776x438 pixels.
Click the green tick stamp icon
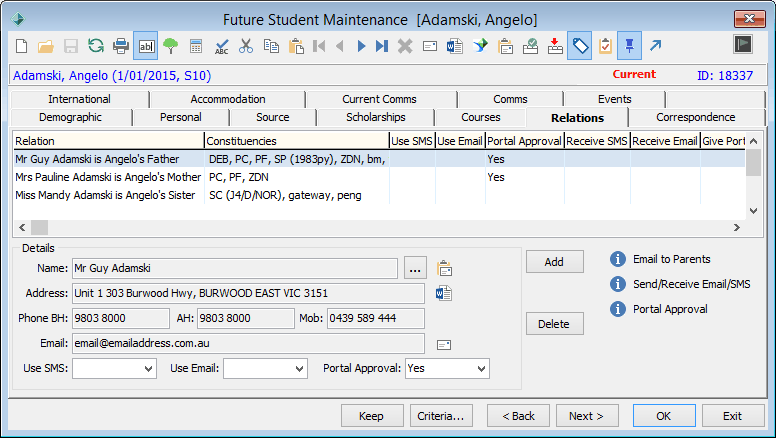pos(530,46)
